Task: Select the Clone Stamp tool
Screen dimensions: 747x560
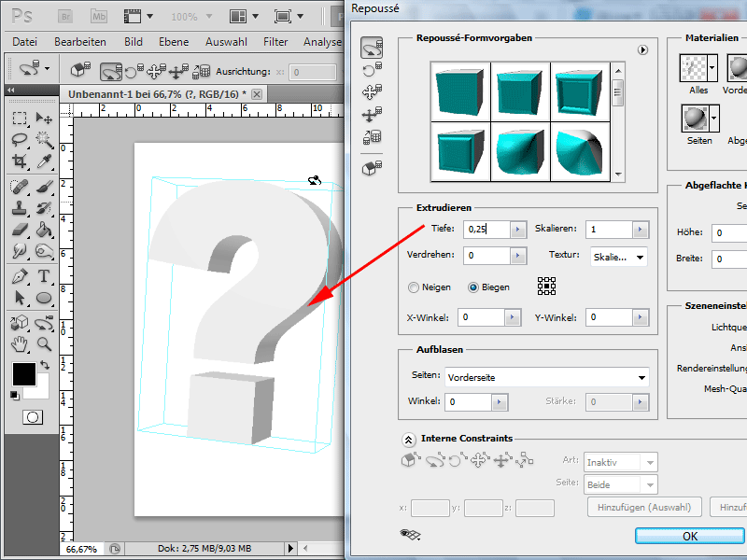Action: coord(20,208)
